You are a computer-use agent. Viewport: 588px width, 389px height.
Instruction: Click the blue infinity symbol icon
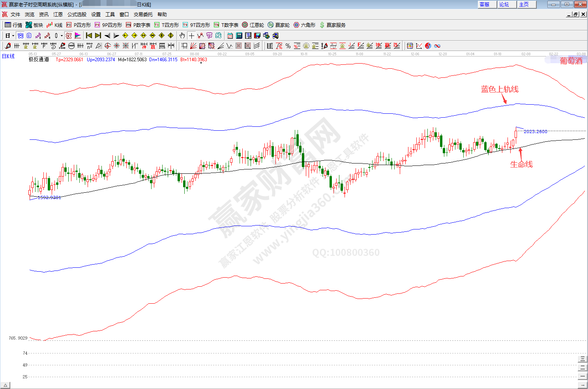point(437,46)
